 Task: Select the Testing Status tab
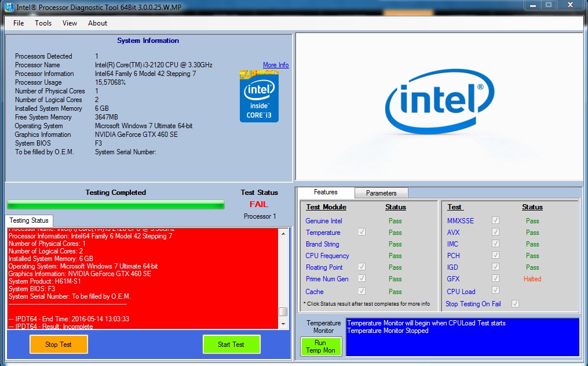[29, 220]
